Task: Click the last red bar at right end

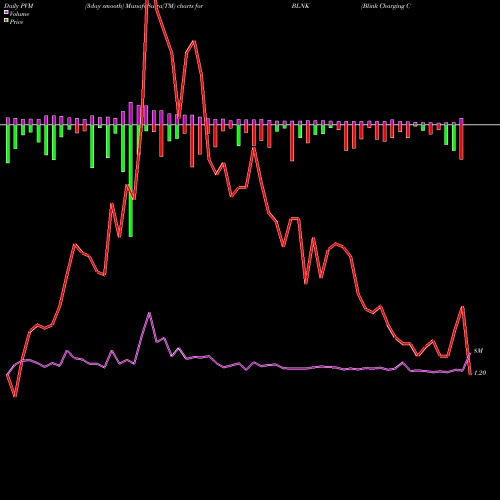Action: pos(461,142)
